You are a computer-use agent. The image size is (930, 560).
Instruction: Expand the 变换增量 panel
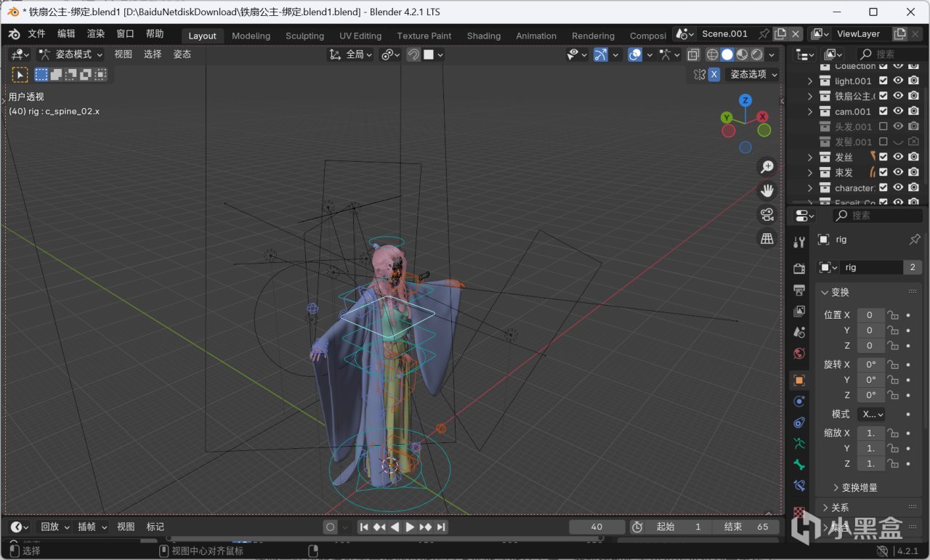point(857,487)
